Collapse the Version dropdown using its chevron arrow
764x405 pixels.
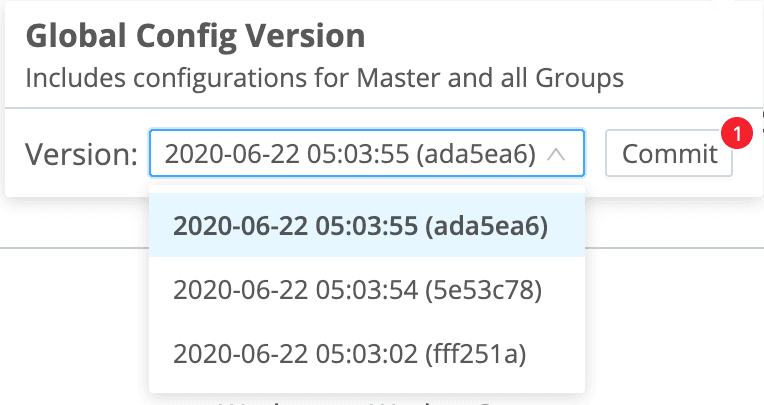coord(559,154)
